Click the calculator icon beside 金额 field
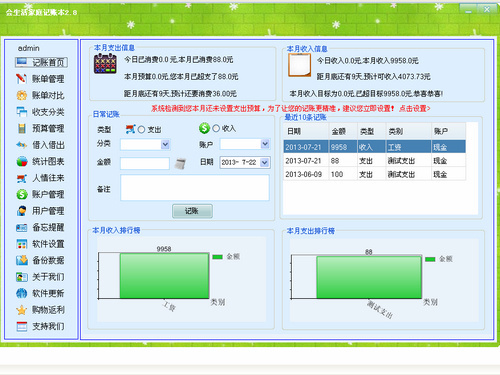Viewport: 500px width, 375px height. [x=180, y=164]
